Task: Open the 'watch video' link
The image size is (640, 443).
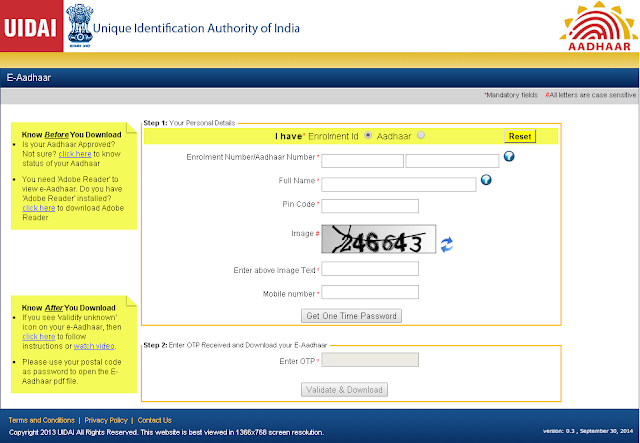Action: coord(94,346)
